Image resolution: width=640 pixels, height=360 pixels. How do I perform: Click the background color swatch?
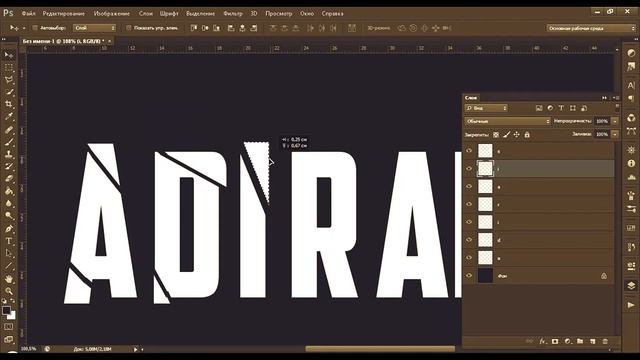coord(12,316)
